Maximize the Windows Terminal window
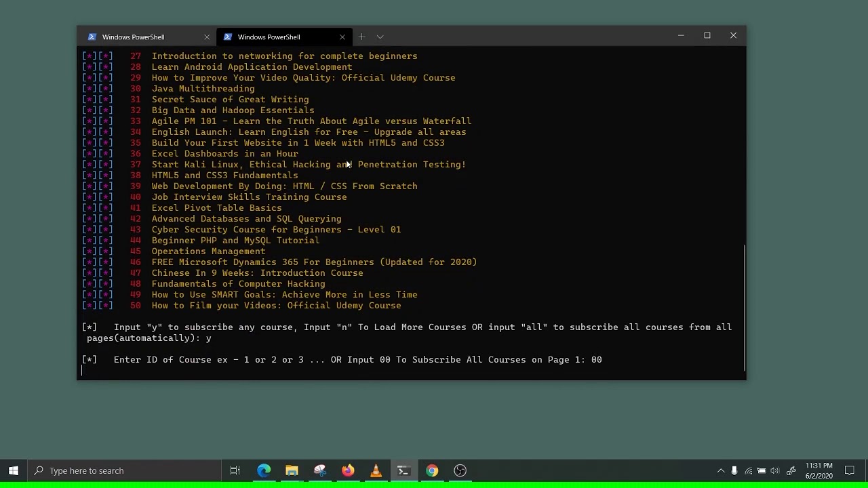This screenshot has height=488, width=868. [707, 36]
